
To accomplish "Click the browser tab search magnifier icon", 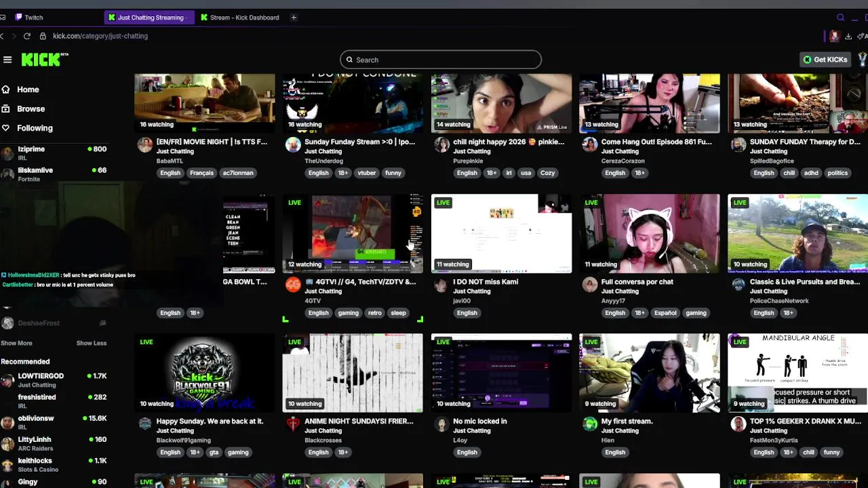I will point(841,18).
